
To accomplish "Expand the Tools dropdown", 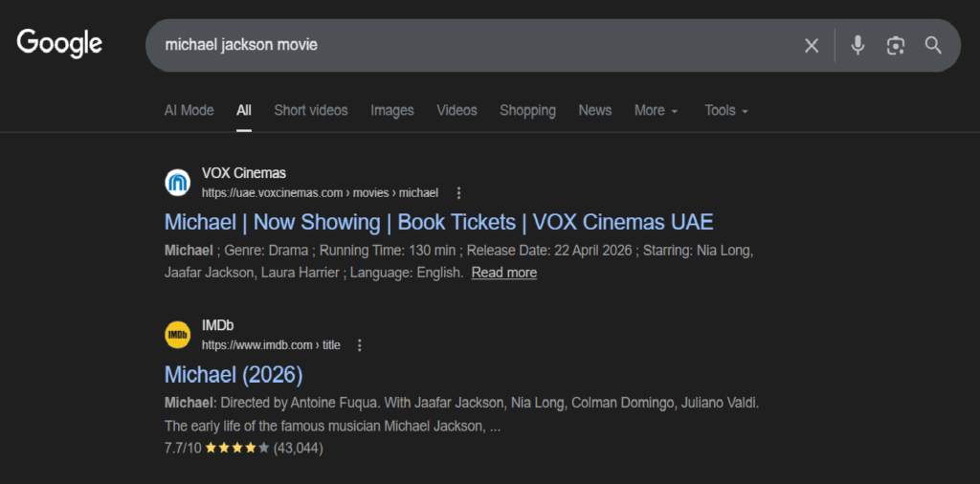I will (726, 111).
